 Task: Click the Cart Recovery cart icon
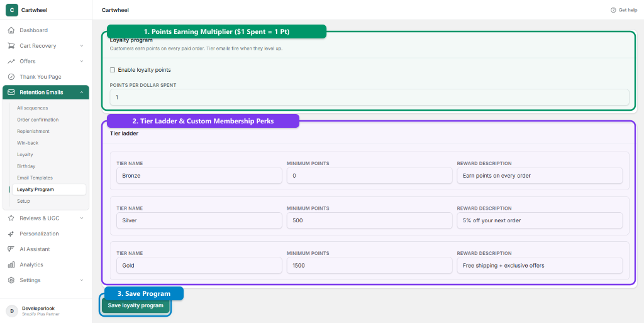click(x=11, y=46)
